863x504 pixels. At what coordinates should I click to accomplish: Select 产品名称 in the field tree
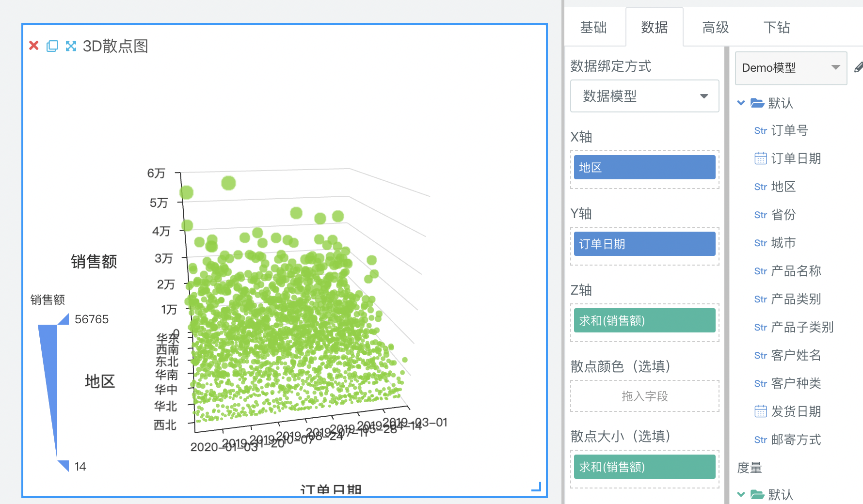[796, 271]
